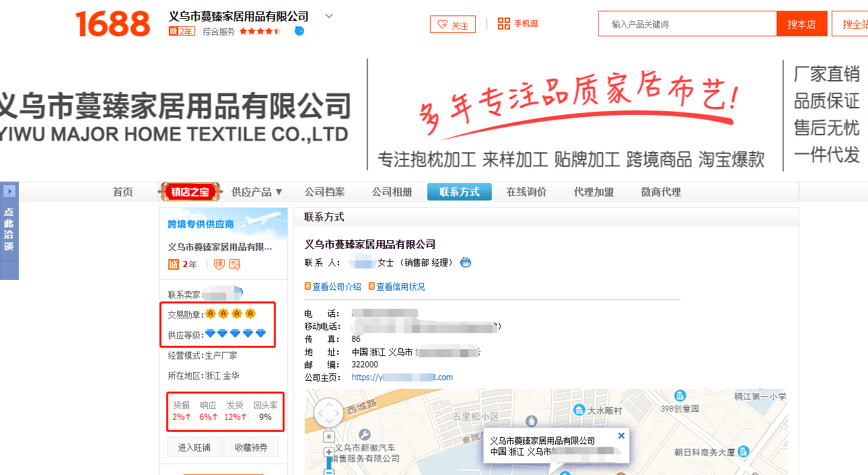Click the 联系方式 panel heading
868x475 pixels.
324,217
